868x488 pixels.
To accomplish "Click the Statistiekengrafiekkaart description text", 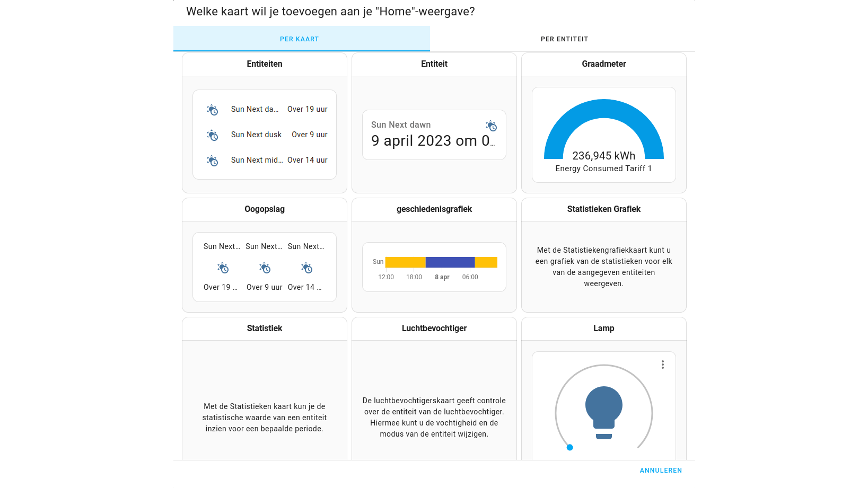I will pyautogui.click(x=604, y=267).
